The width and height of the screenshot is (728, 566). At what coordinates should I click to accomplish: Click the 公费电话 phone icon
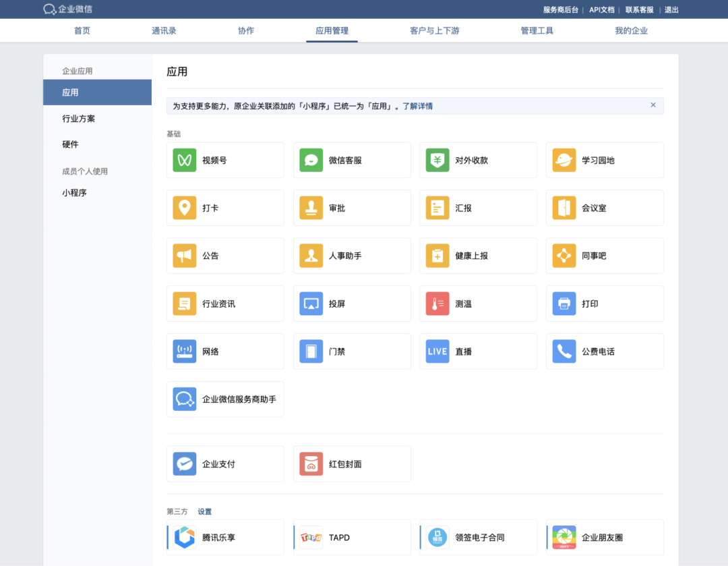(564, 351)
